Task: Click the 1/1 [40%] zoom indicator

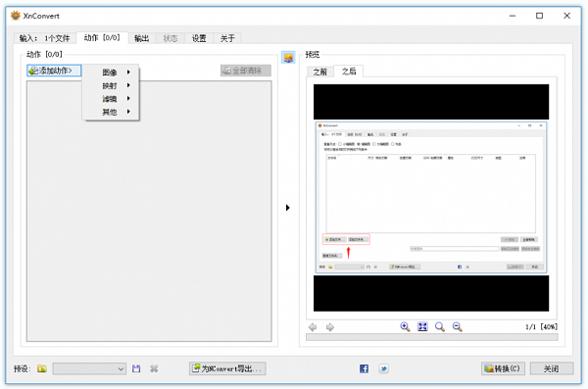Action: [x=541, y=326]
